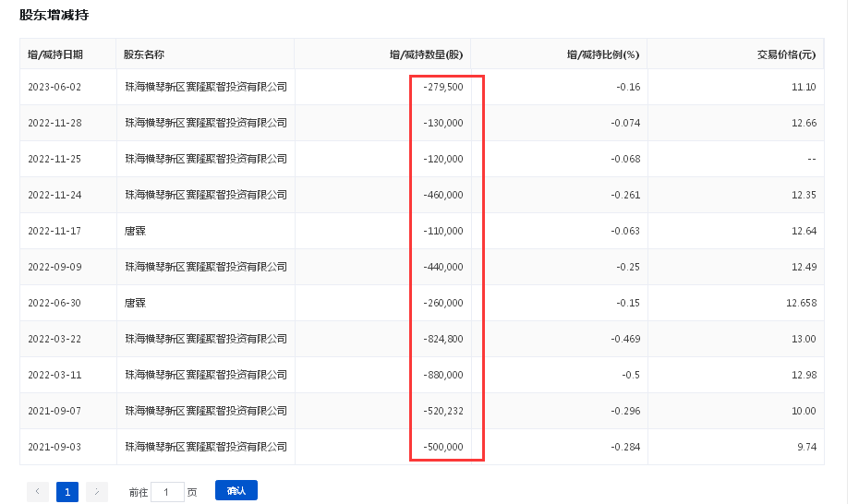Screen dimensions: 859x504
Task: Click shareholder 唐霖 in 2022-11-17 row
Action: (x=135, y=231)
